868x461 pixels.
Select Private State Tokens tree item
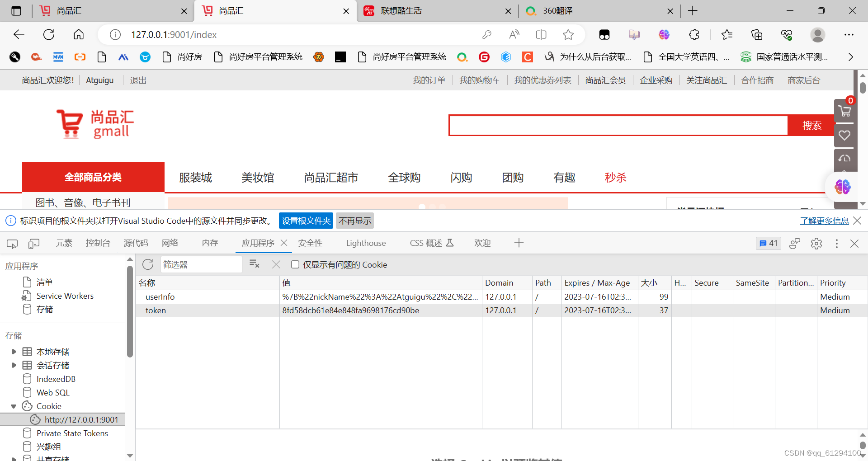coord(72,433)
